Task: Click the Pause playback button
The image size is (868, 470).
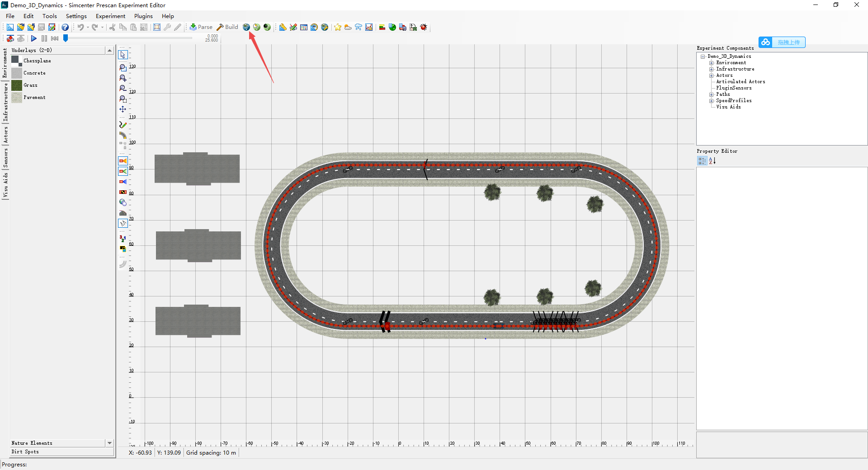Action: pyautogui.click(x=44, y=38)
